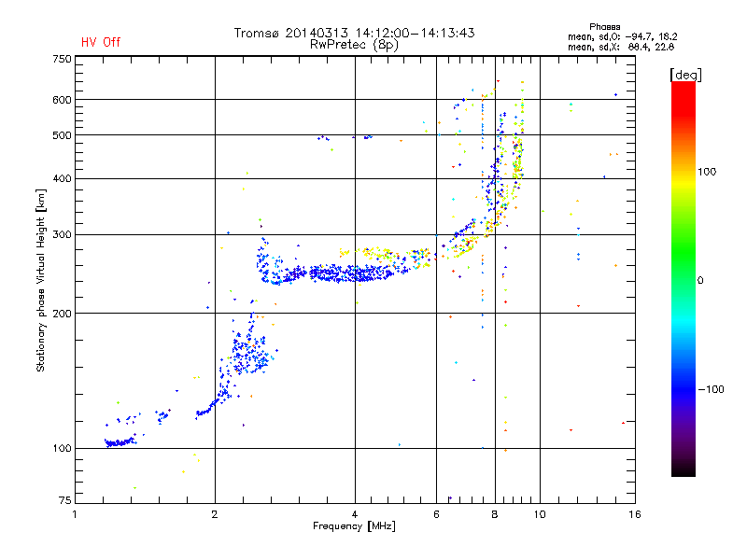747x560 pixels.
Task: Click the x-axis label '1'
Action: 75,514
